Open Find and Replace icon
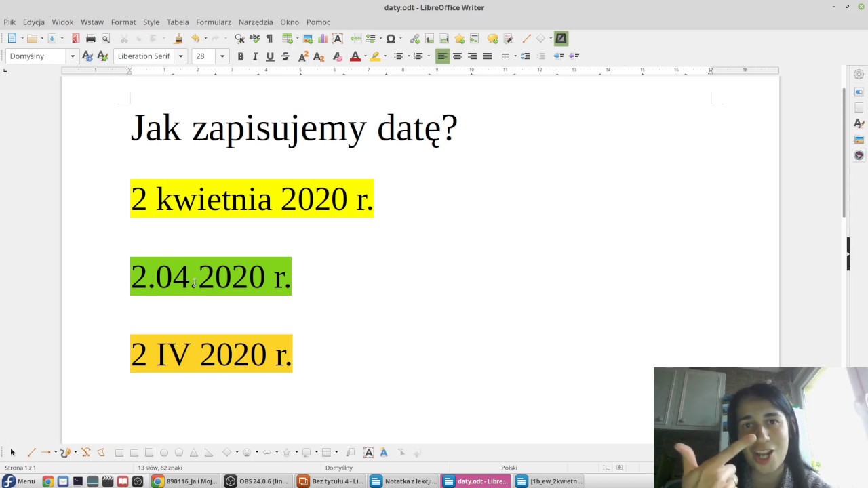868x488 pixels. click(239, 39)
